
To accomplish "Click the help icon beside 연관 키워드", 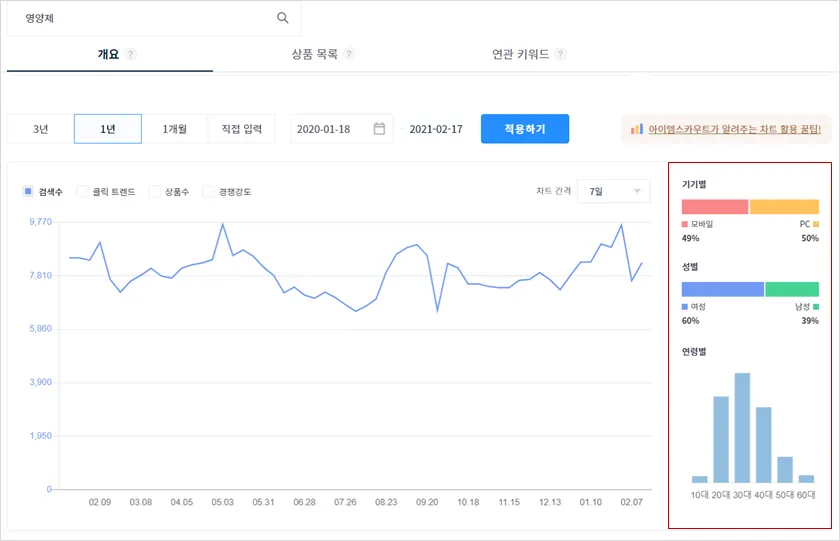I will (x=561, y=54).
